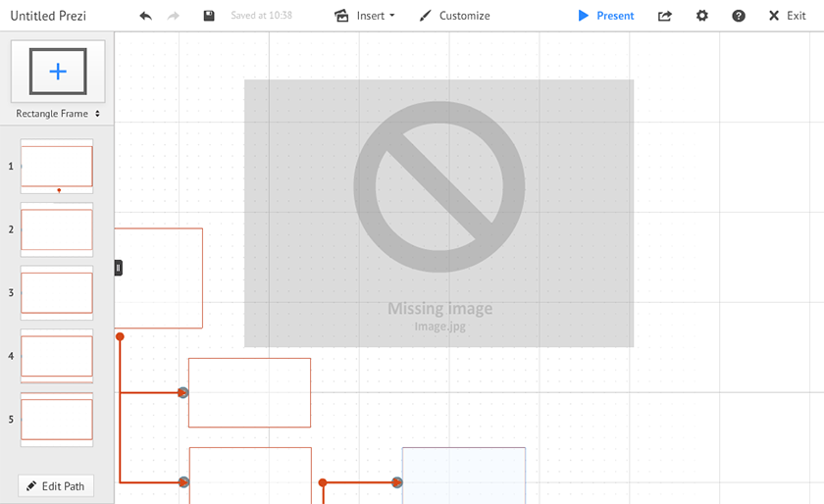Select path step 1 thumbnail
This screenshot has height=504, width=824.
click(57, 166)
